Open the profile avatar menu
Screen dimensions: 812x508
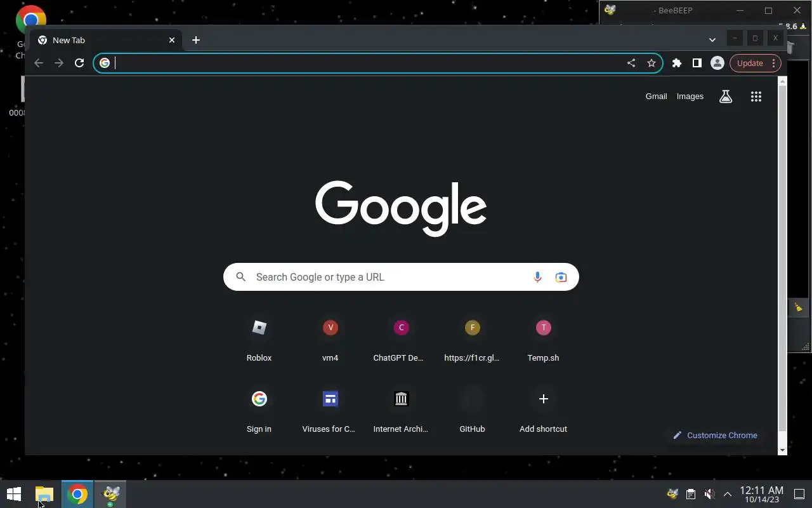click(x=717, y=63)
